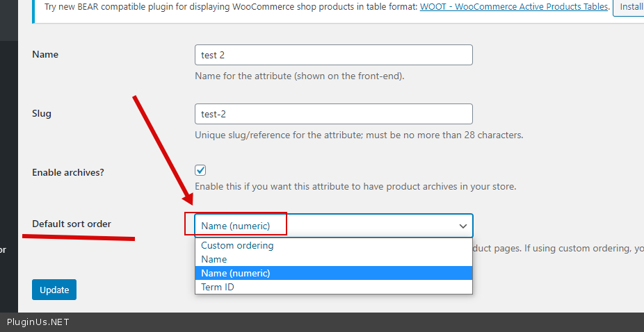
Task: Click the 'Unique slug/reference' description text
Action: click(358, 135)
